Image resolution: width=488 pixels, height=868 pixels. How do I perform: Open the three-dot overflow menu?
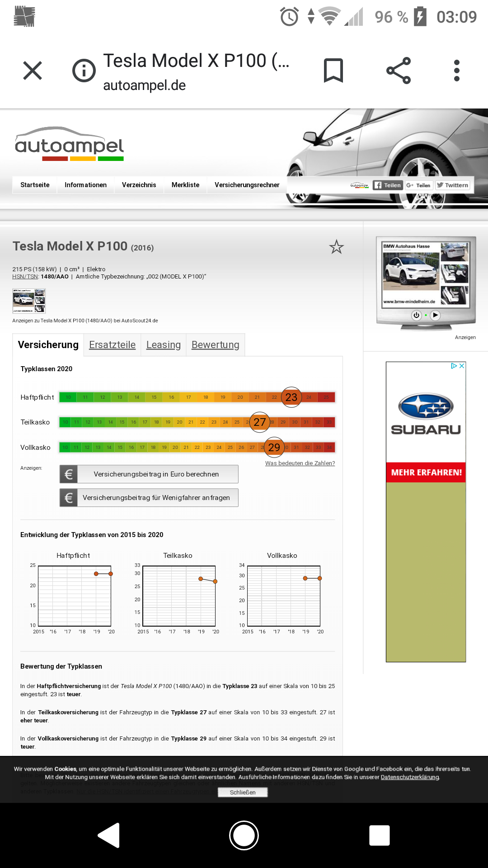(x=456, y=71)
